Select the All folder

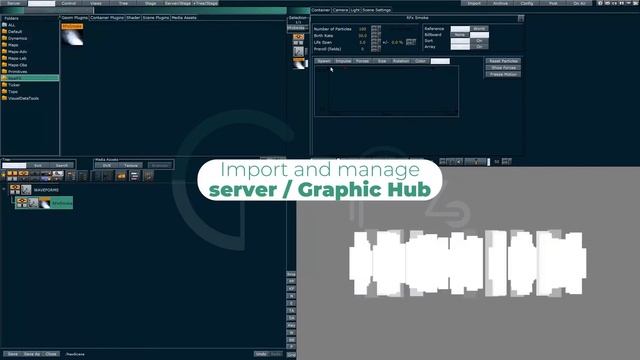[11, 25]
